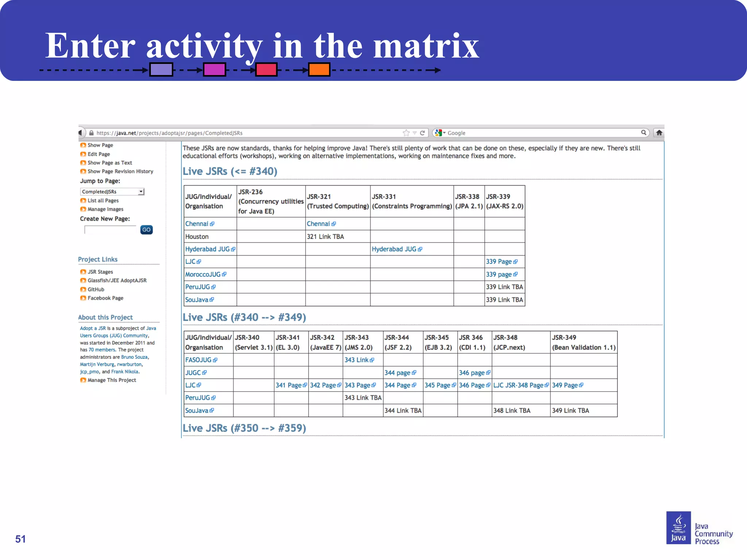Click the padlock icon in the URL bar
The height and width of the screenshot is (560, 747).
92,133
